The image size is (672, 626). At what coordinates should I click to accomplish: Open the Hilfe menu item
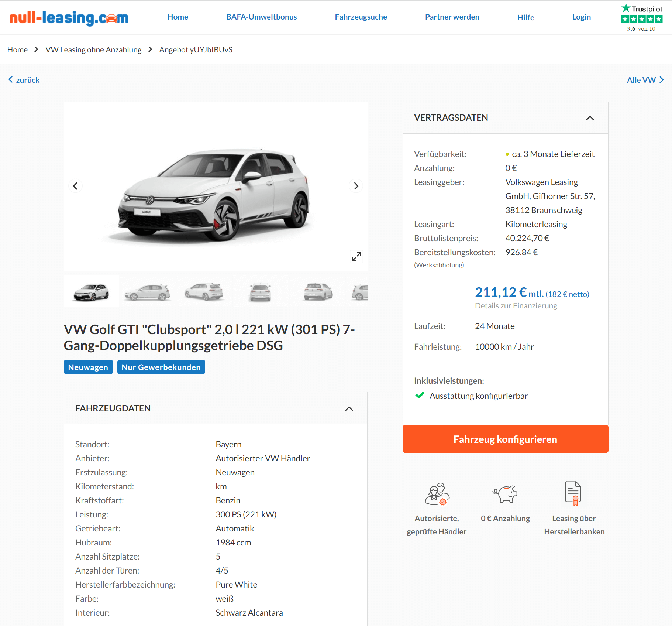526,17
